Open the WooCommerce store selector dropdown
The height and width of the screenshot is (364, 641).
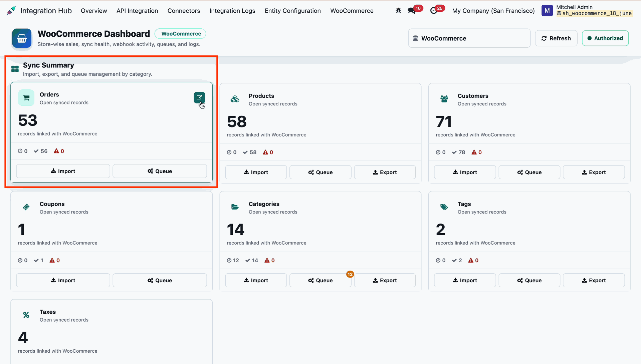pyautogui.click(x=469, y=38)
